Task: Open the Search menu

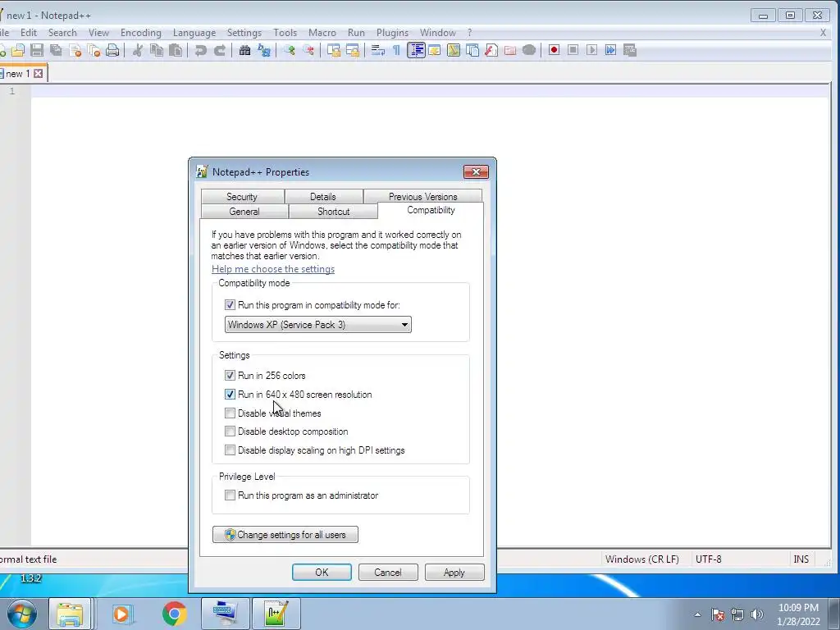Action: point(62,33)
